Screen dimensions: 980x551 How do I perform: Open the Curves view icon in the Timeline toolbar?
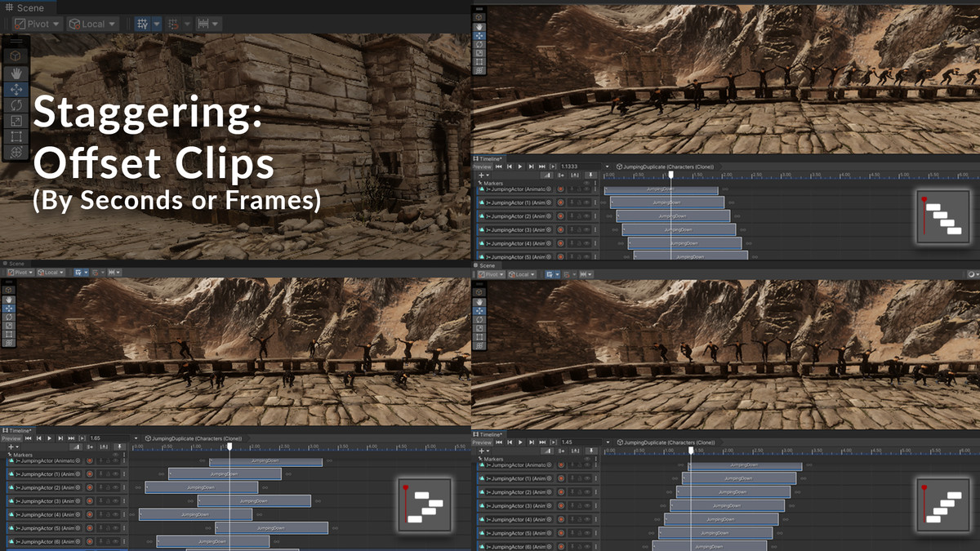547,175
